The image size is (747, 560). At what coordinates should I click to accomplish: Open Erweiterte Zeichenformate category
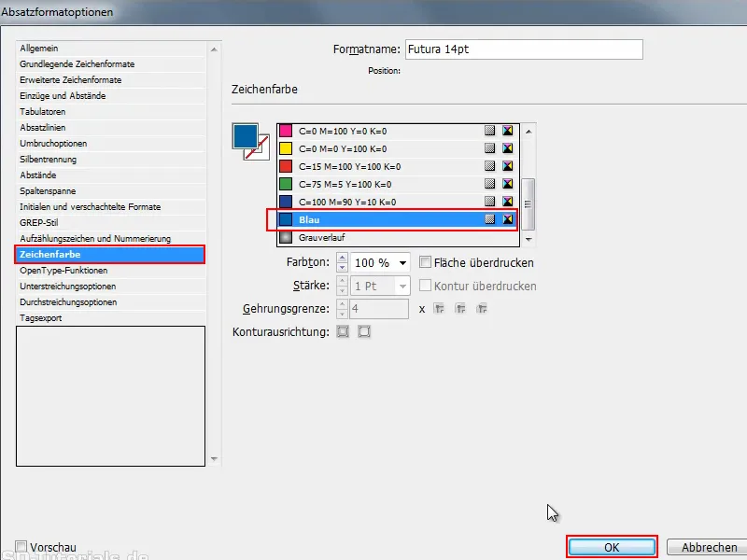110,80
